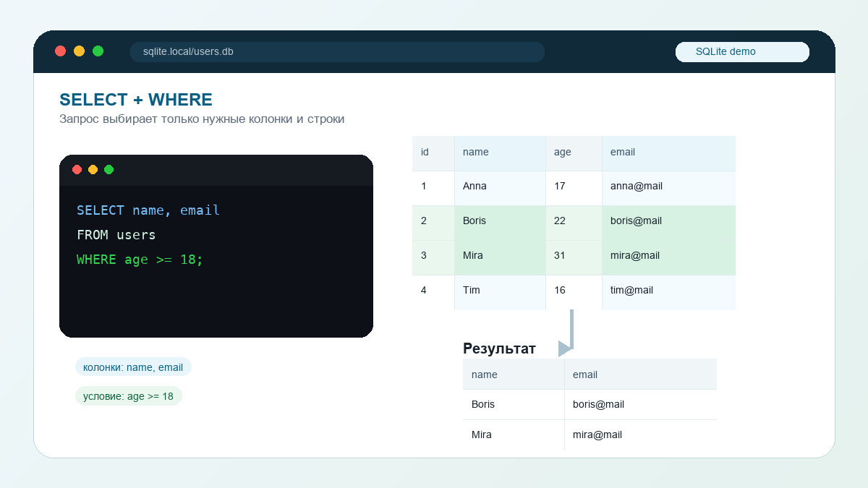Click the 'Результат' heading
The image size is (868, 488).
tap(499, 348)
